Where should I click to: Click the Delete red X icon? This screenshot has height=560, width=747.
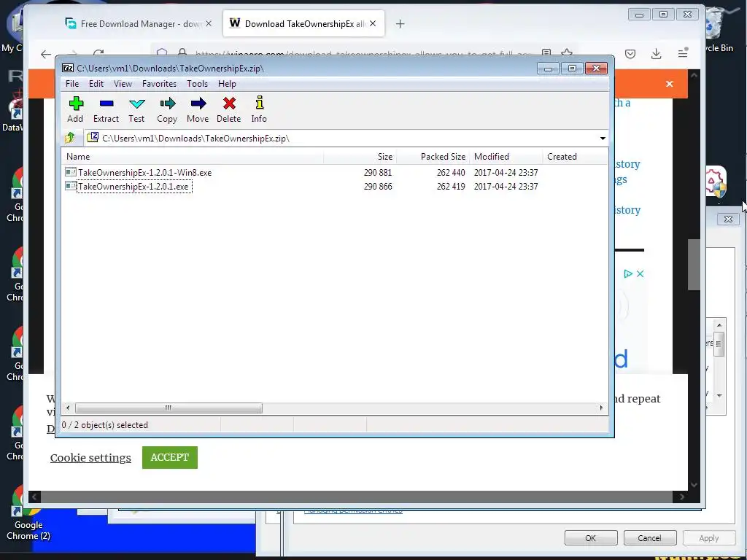click(x=228, y=109)
